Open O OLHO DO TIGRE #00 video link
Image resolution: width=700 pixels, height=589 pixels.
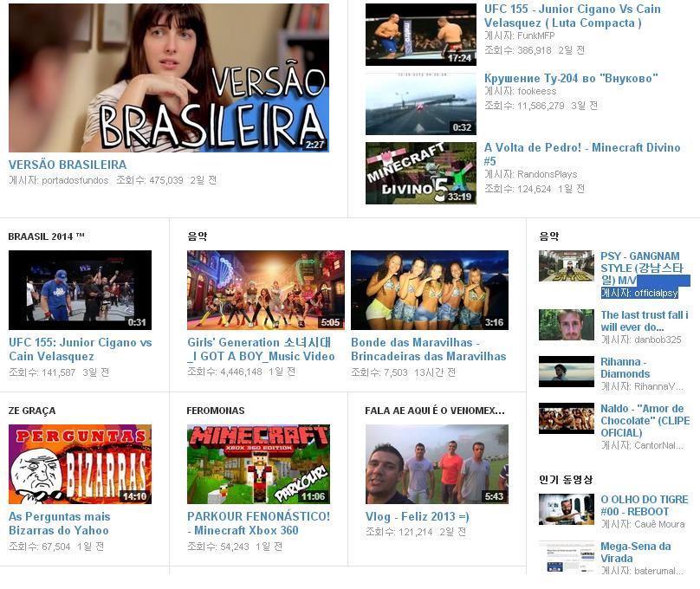point(644,505)
